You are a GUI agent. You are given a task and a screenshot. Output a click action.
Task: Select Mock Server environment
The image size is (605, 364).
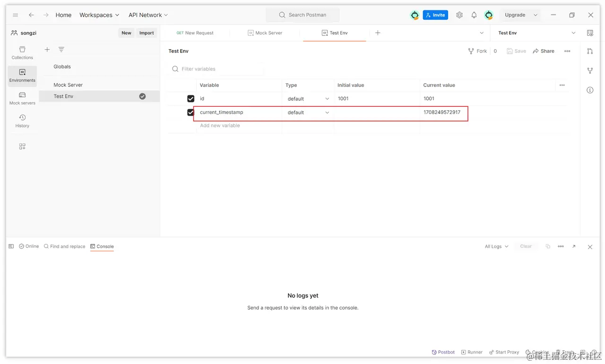(68, 85)
